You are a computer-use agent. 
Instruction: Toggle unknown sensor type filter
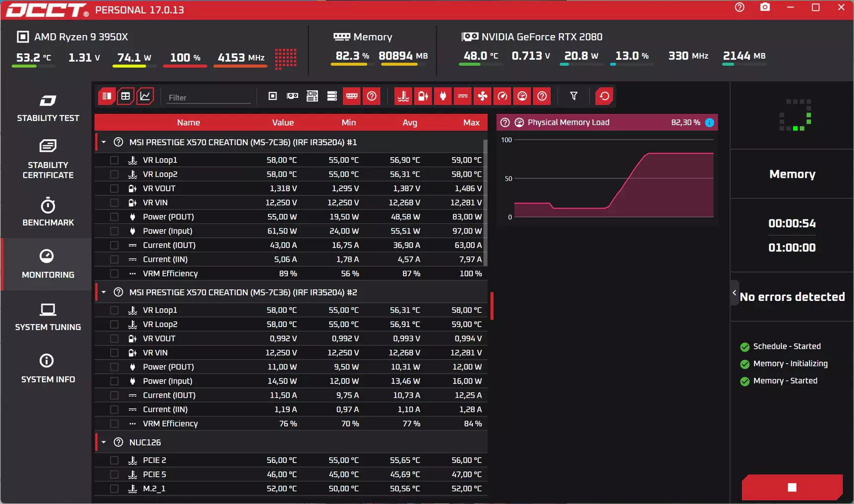[x=542, y=96]
